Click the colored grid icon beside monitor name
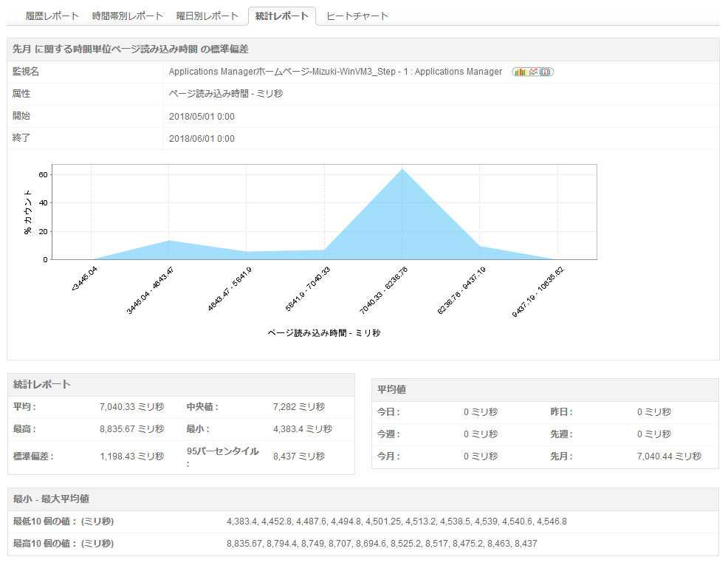Image resolution: width=728 pixels, height=571 pixels. click(546, 72)
